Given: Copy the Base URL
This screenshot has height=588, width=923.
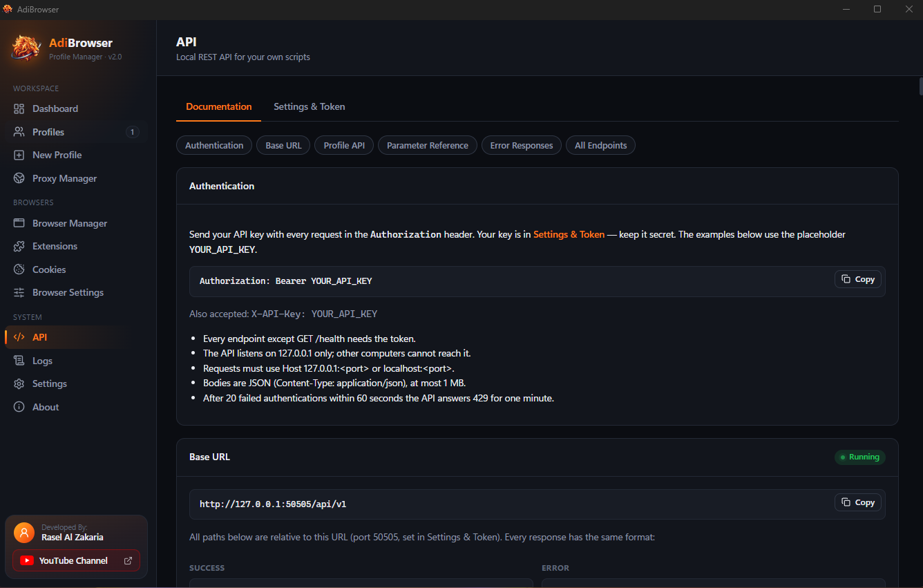Looking at the screenshot, I should point(858,502).
